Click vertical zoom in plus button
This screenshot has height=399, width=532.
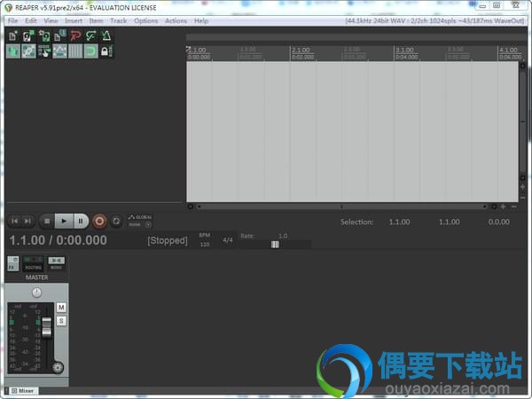tap(522, 187)
